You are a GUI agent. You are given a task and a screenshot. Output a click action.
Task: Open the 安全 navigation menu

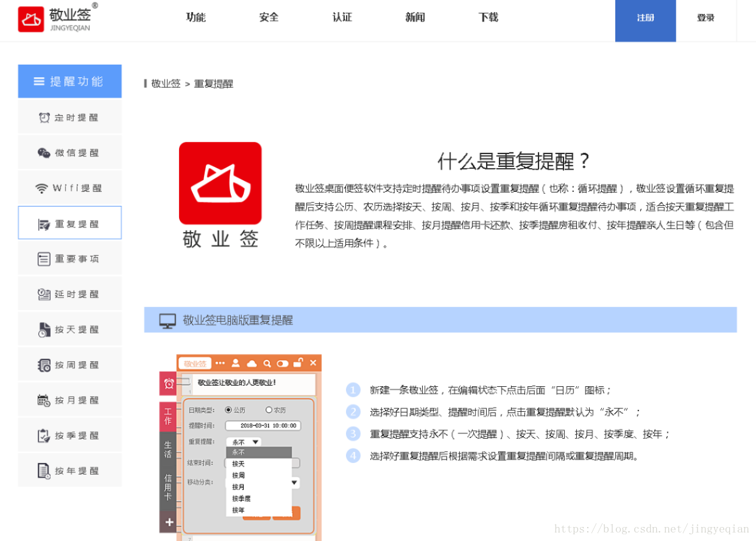tap(269, 18)
